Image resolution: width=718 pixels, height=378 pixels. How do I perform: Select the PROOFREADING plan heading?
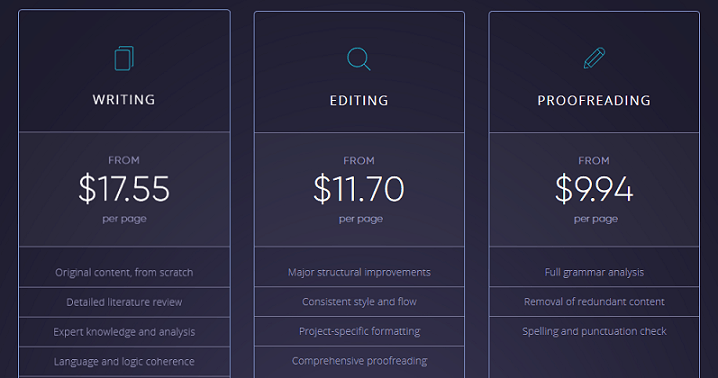click(594, 100)
